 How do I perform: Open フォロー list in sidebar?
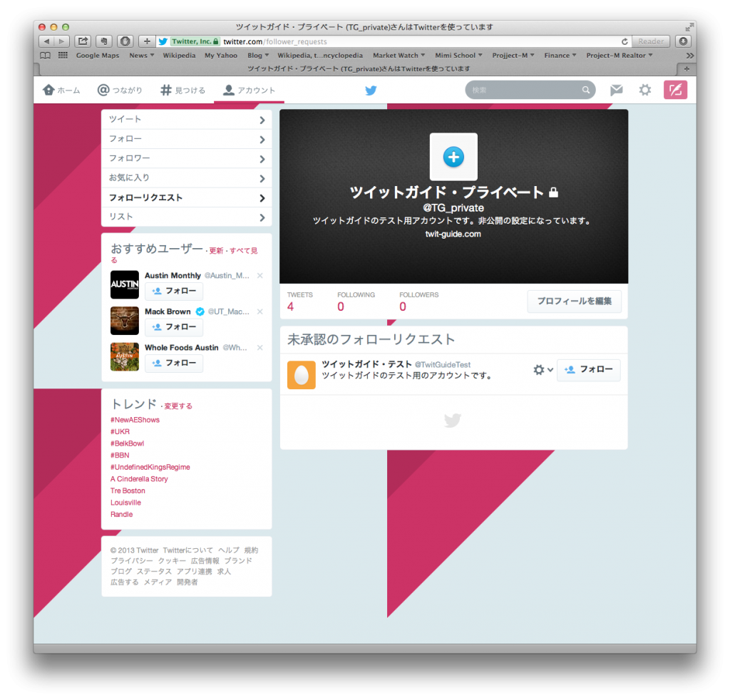pos(186,139)
